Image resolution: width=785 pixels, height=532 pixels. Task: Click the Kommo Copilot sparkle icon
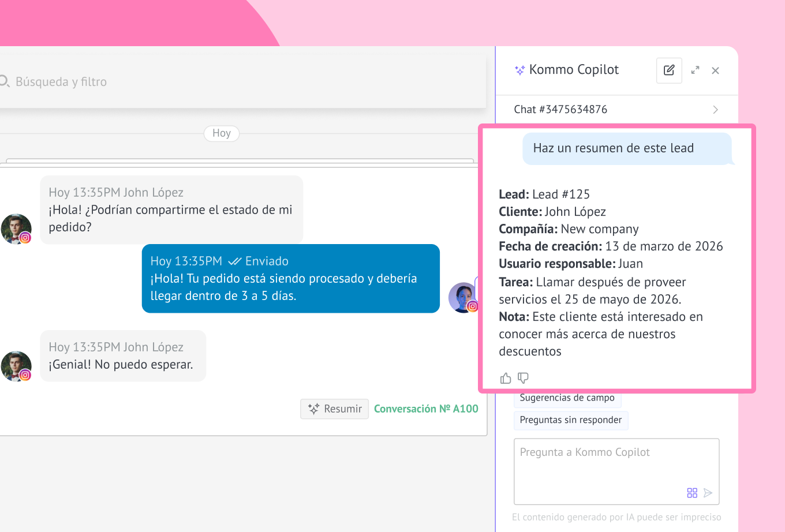[x=519, y=70]
